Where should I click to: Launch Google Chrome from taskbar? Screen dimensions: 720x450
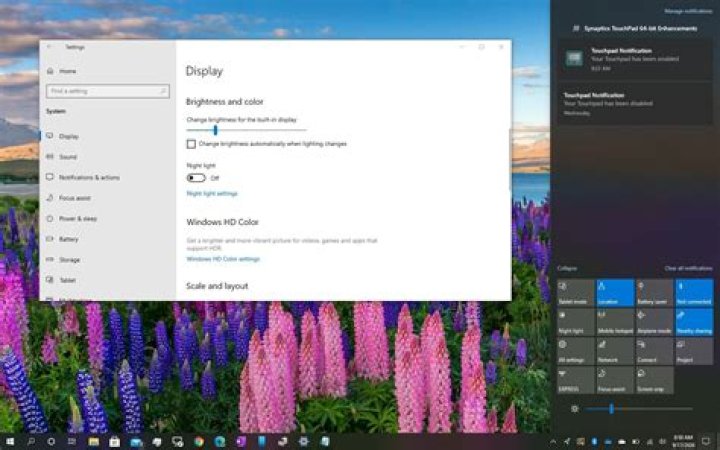point(199,441)
